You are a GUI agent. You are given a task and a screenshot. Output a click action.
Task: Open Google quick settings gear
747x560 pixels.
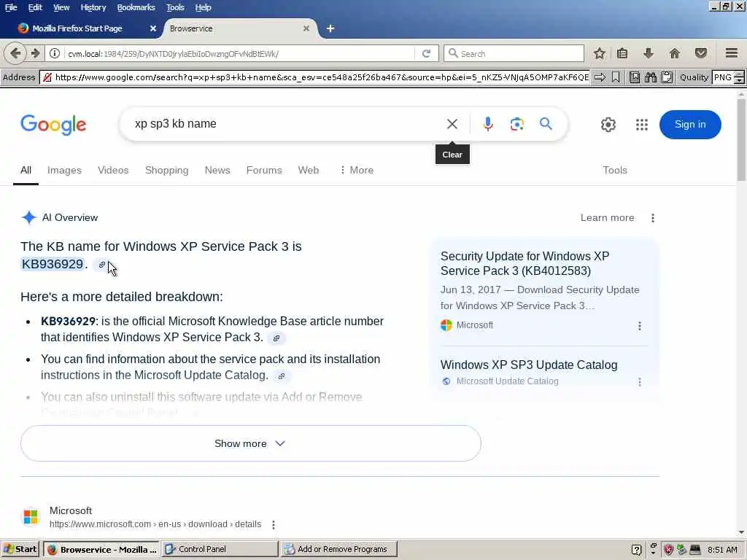point(608,125)
